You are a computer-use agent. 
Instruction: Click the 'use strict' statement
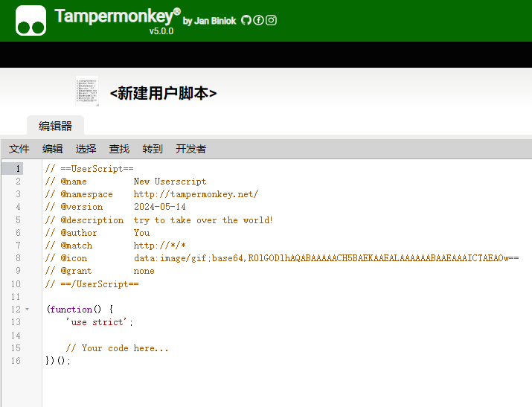[x=99, y=322]
